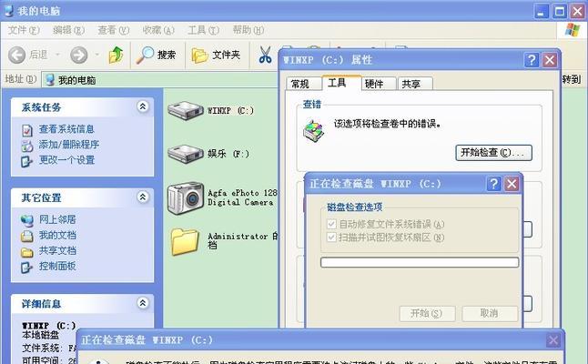Select the Agfa ePhoto Digital Camera icon
This screenshot has width=588, height=364.
[186, 198]
